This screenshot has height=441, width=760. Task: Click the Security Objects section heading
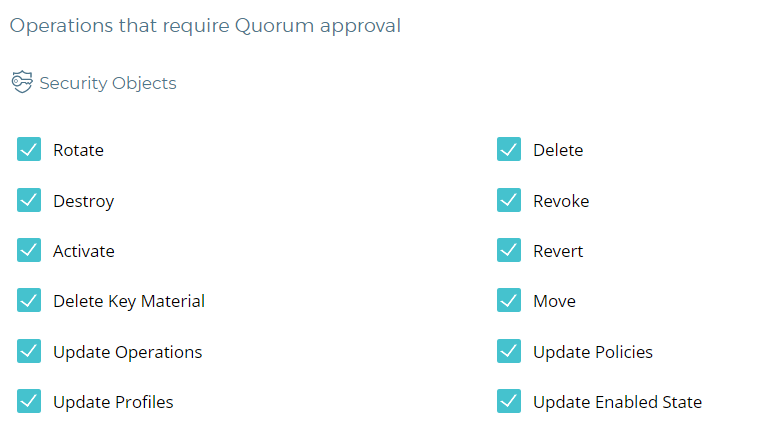[108, 83]
